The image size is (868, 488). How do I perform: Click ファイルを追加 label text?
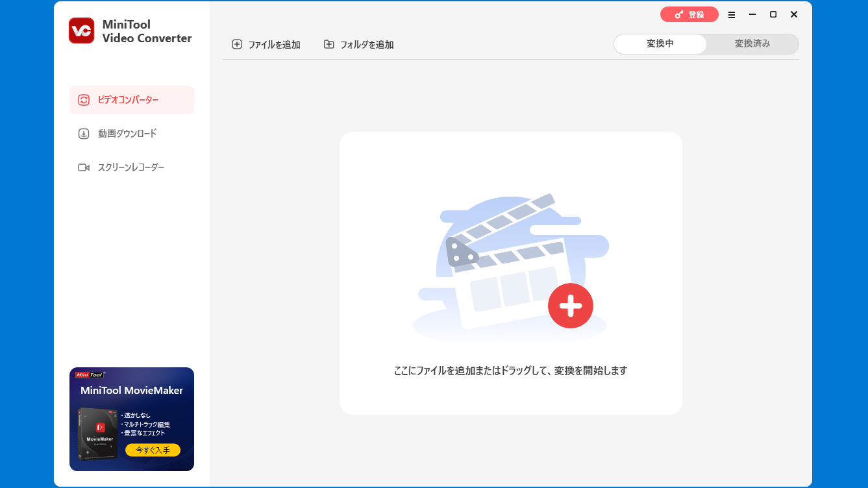(x=274, y=45)
